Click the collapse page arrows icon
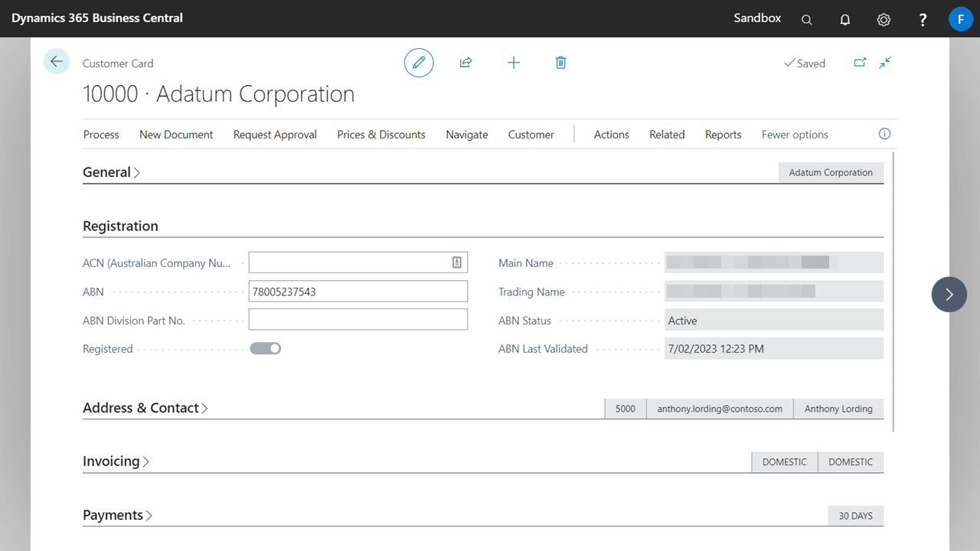This screenshot has height=551, width=980. pos(885,63)
